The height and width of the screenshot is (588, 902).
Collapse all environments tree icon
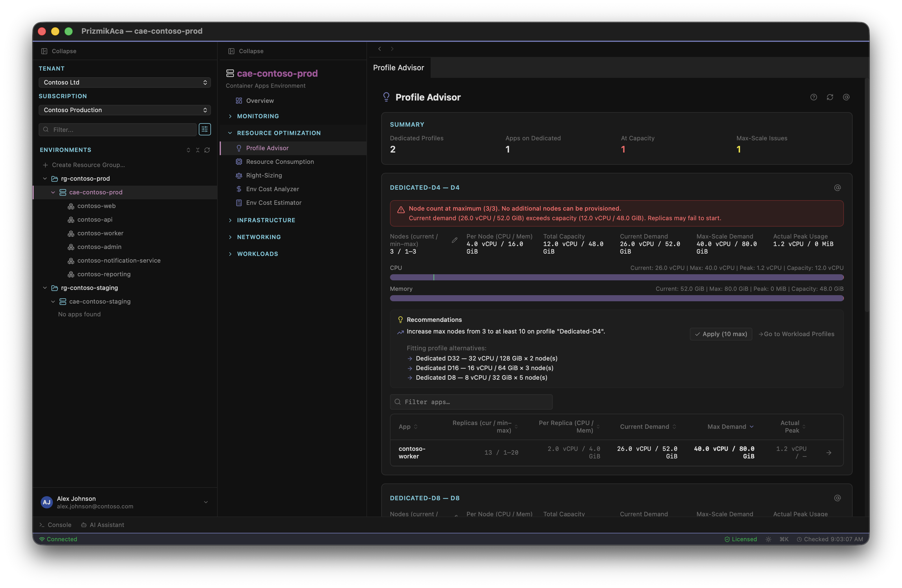tap(197, 150)
